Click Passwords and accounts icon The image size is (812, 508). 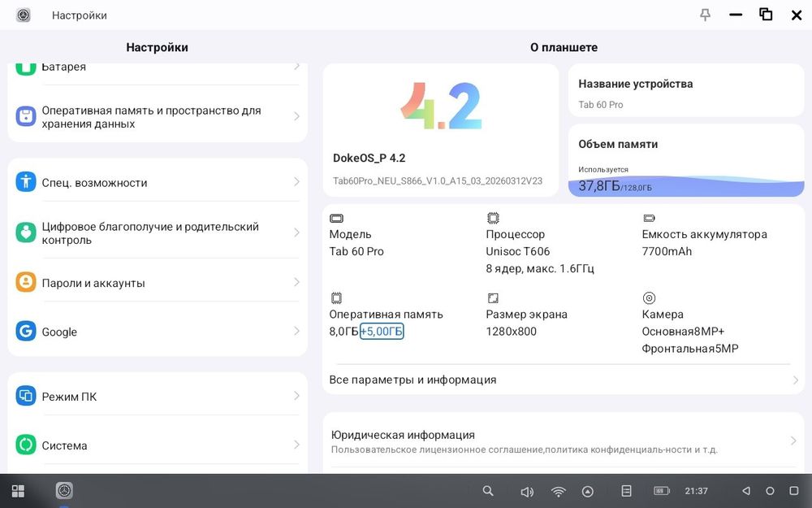(x=25, y=282)
